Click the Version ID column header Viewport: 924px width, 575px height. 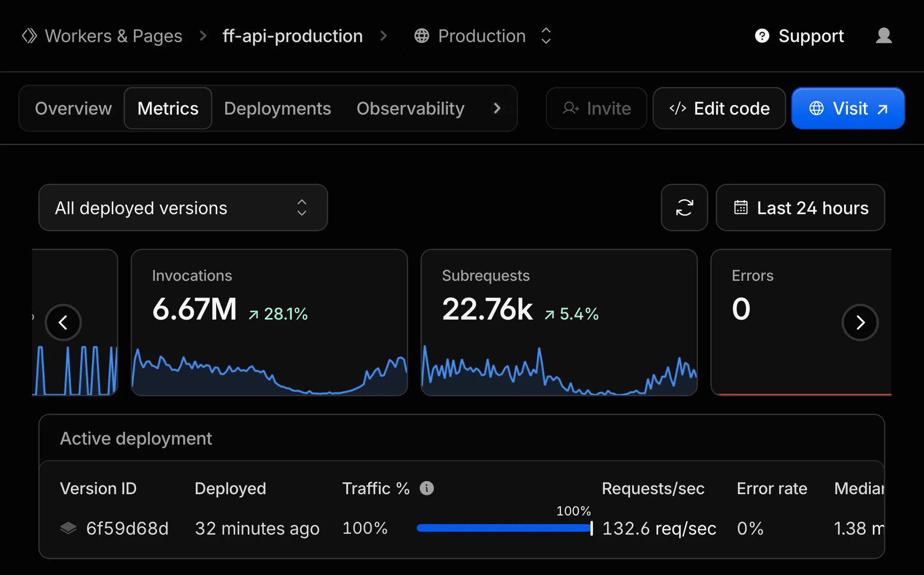tap(98, 488)
